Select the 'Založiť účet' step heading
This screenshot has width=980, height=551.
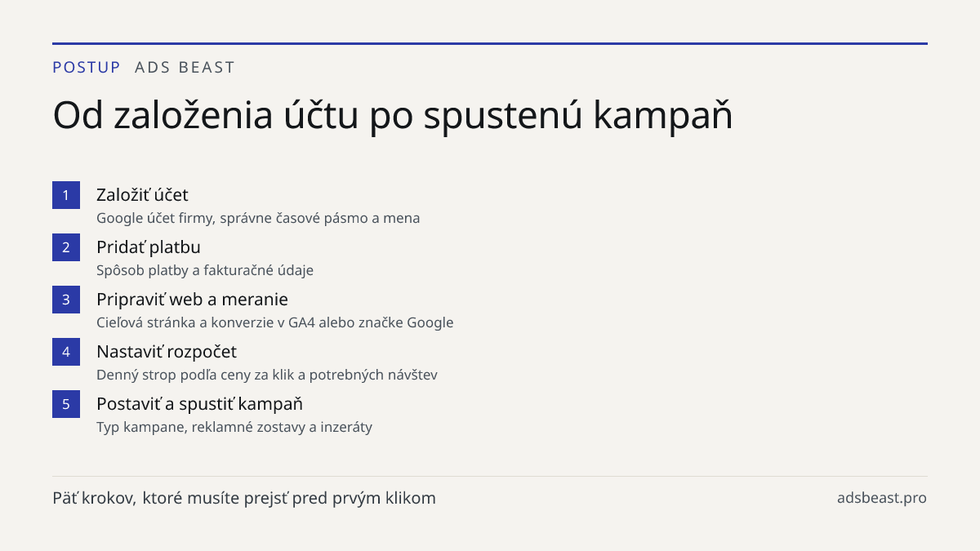[142, 195]
